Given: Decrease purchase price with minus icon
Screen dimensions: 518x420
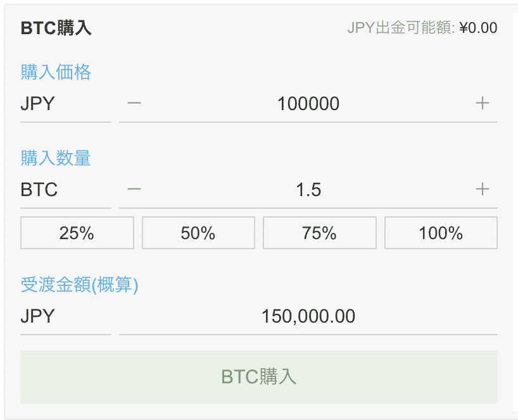Looking at the screenshot, I should click(134, 103).
